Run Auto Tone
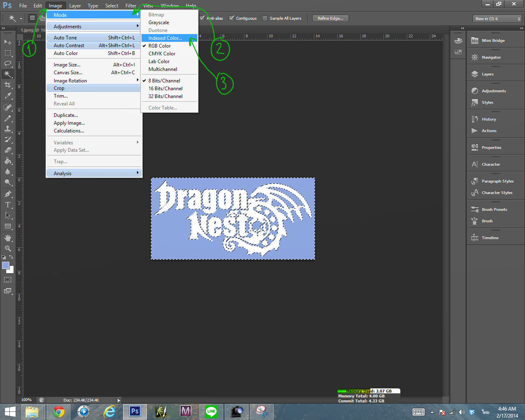 (94, 38)
